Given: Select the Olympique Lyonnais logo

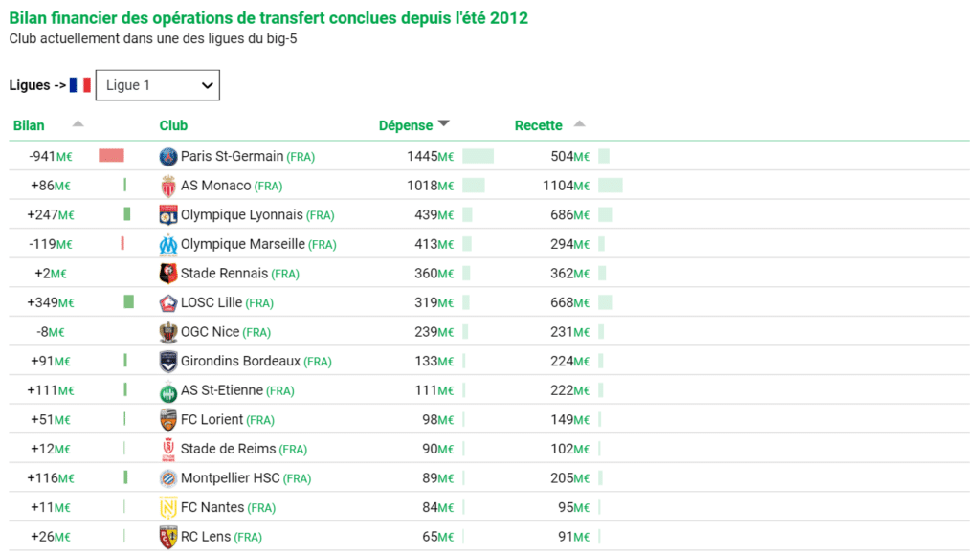Looking at the screenshot, I should click(x=168, y=215).
